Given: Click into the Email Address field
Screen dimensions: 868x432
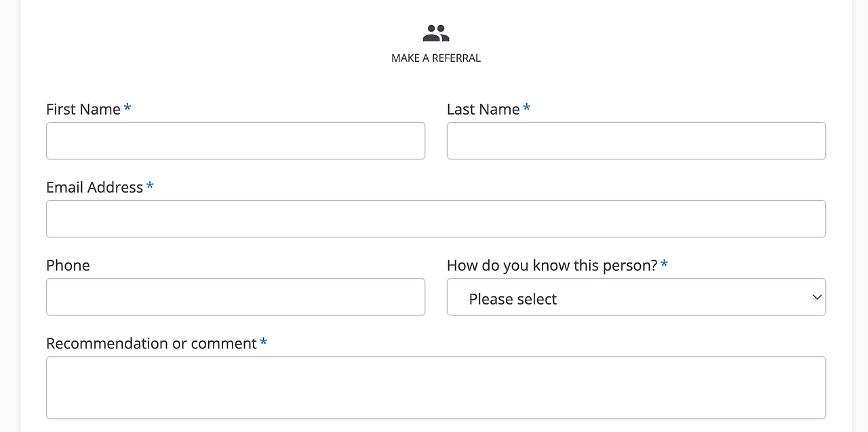Looking at the screenshot, I should pyautogui.click(x=436, y=219).
